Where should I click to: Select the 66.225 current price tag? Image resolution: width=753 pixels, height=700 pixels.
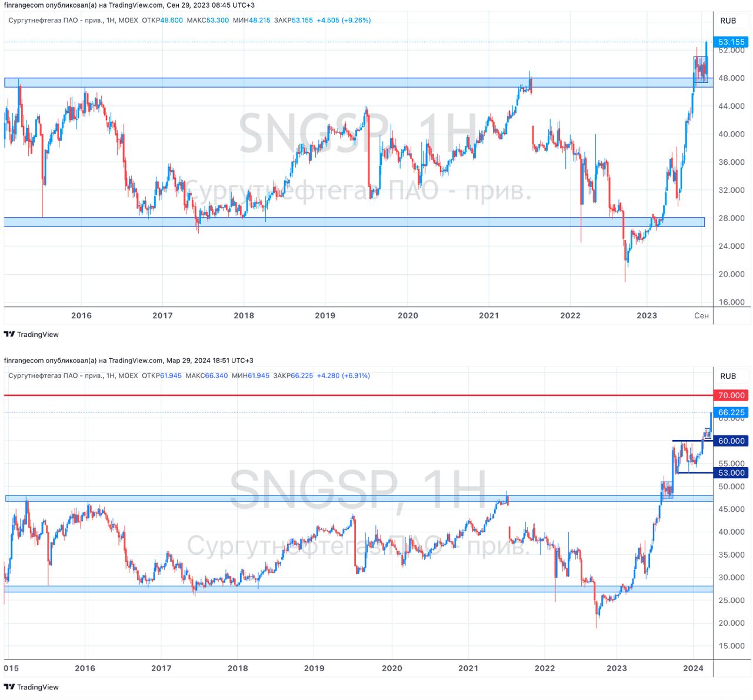coord(731,412)
